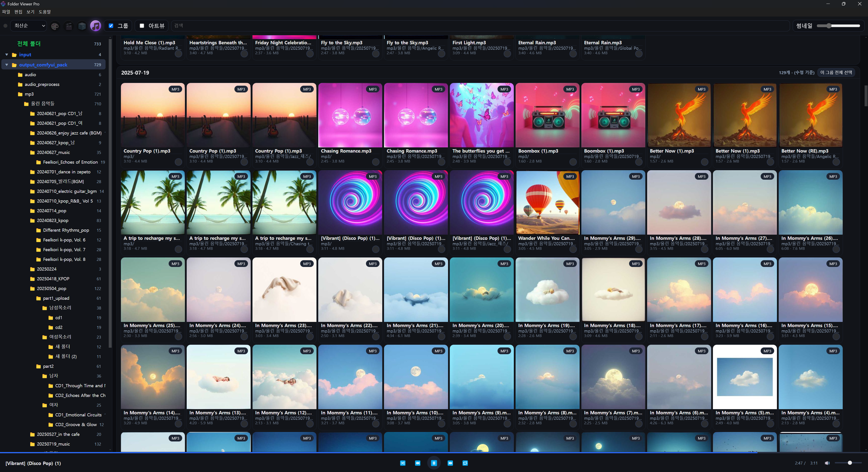Select the 3D cube filter icon
868x472 pixels.
click(x=82, y=26)
